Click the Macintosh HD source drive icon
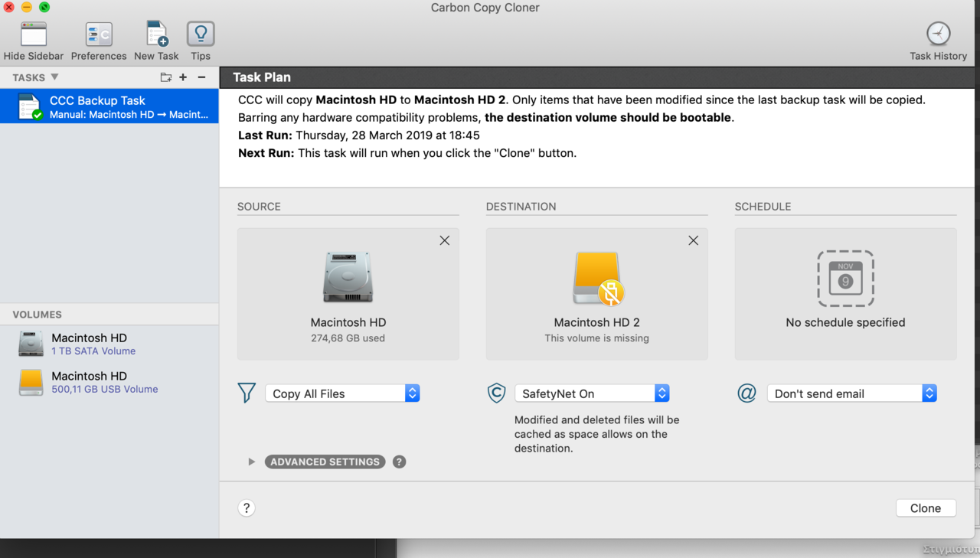The width and height of the screenshot is (980, 558). pos(348,276)
